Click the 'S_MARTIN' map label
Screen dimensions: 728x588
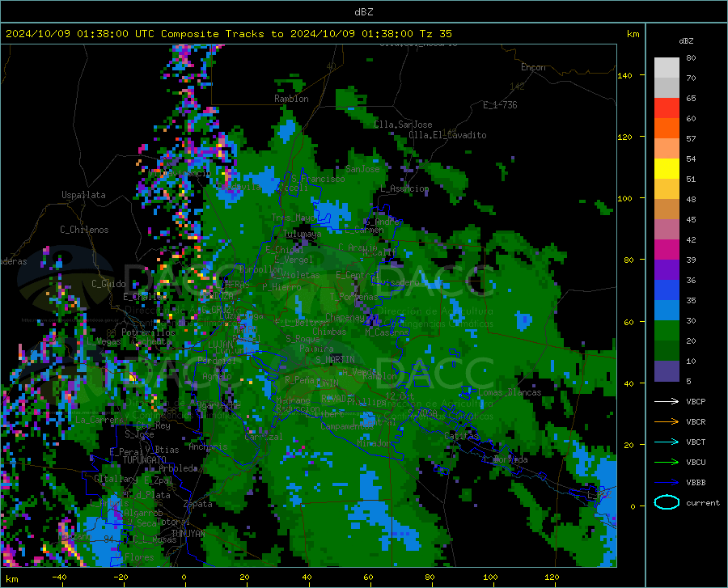pyautogui.click(x=335, y=360)
